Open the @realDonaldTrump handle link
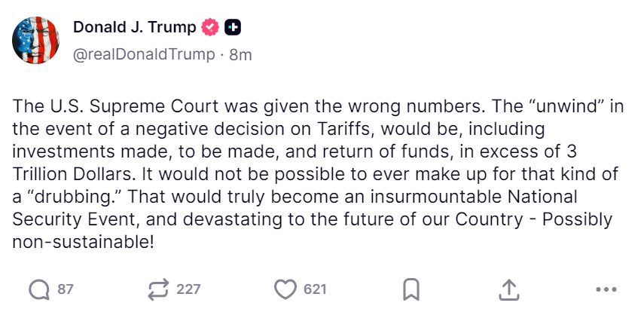Viewport: 644px width, 312px height. tap(144, 54)
